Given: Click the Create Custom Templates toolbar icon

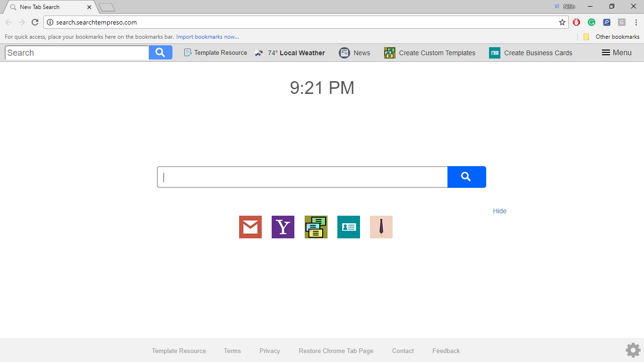Looking at the screenshot, I should click(x=389, y=52).
